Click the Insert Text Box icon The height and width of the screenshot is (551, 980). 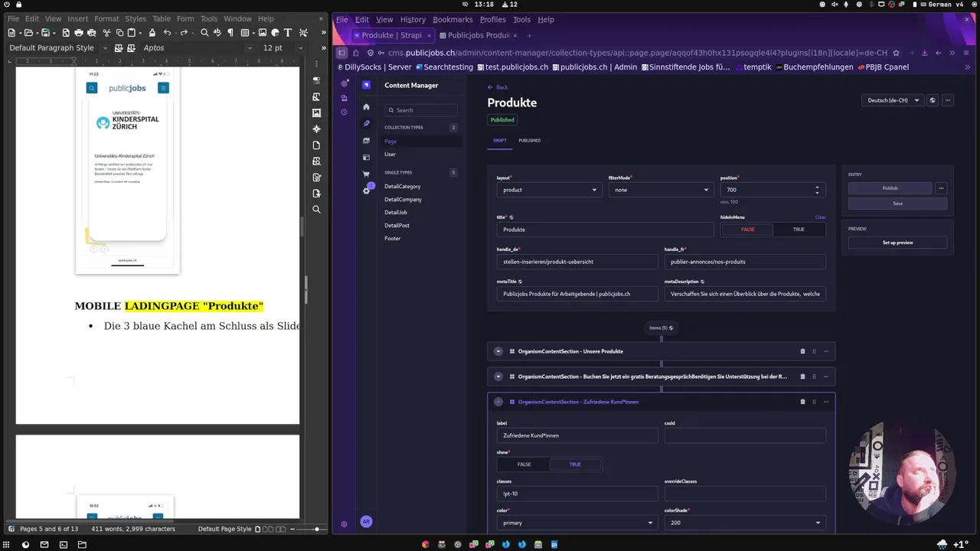point(288,33)
